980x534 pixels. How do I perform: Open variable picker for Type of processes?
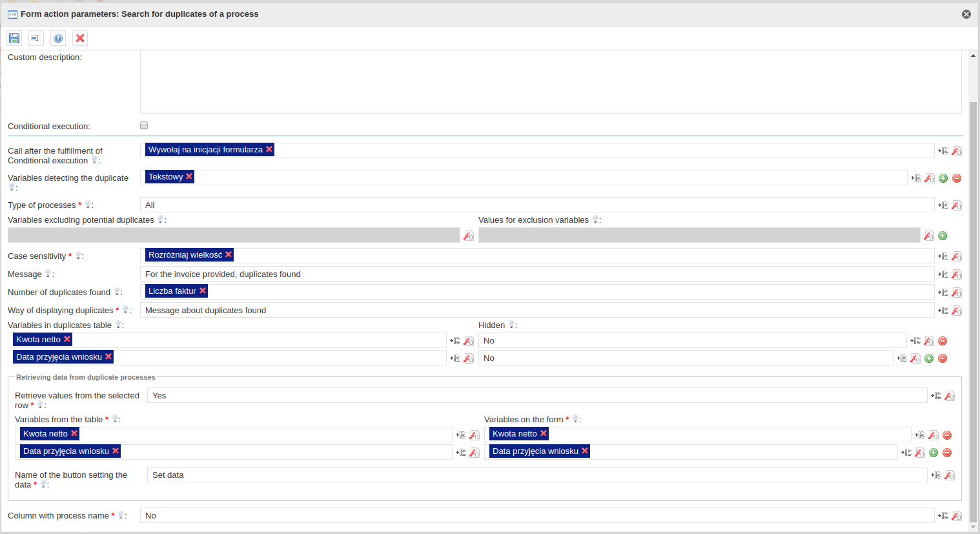click(x=943, y=205)
